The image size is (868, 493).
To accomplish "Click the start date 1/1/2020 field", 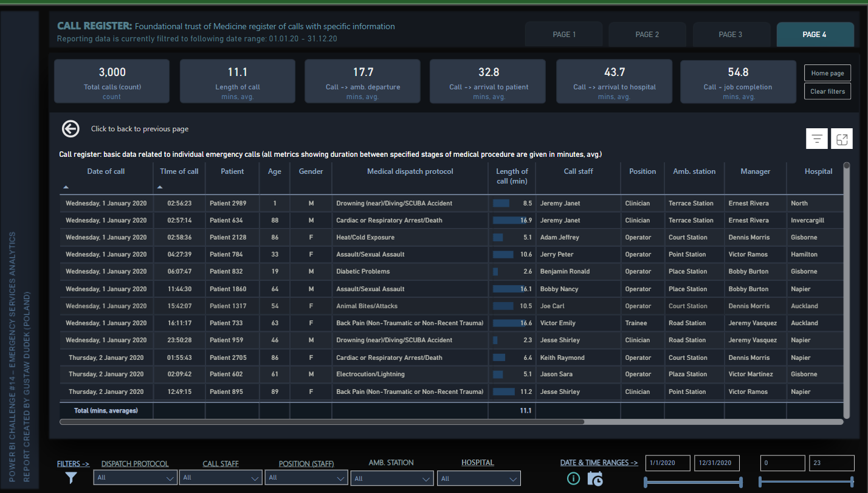I will 668,463.
